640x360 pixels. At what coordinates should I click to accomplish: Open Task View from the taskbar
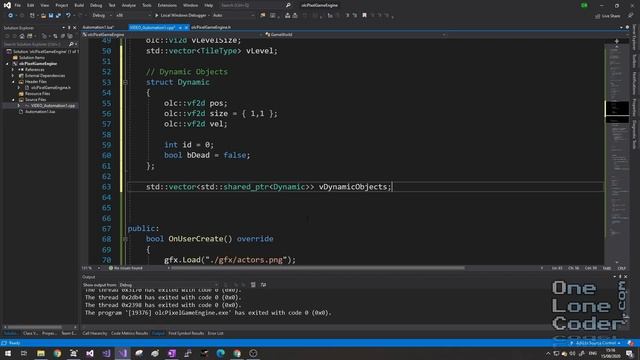tap(24, 353)
